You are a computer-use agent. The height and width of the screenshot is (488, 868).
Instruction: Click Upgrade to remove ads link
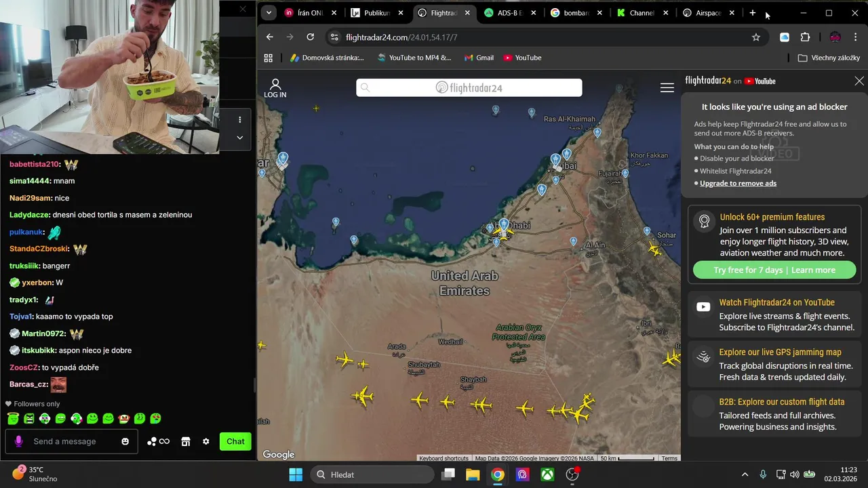[x=738, y=183]
